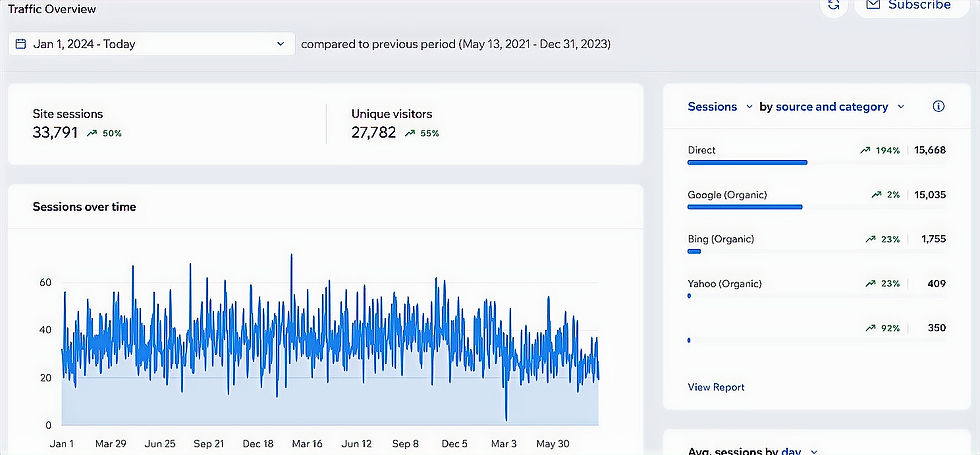This screenshot has width=980, height=455.
Task: Click the 1,755 sessions value
Action: pyautogui.click(x=934, y=239)
